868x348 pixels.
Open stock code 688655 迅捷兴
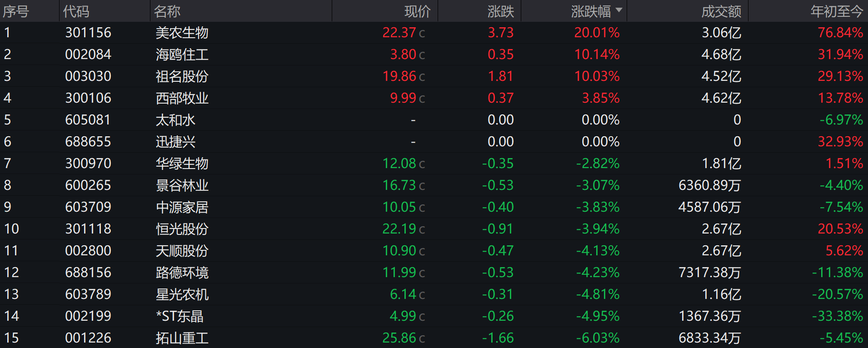[88, 142]
